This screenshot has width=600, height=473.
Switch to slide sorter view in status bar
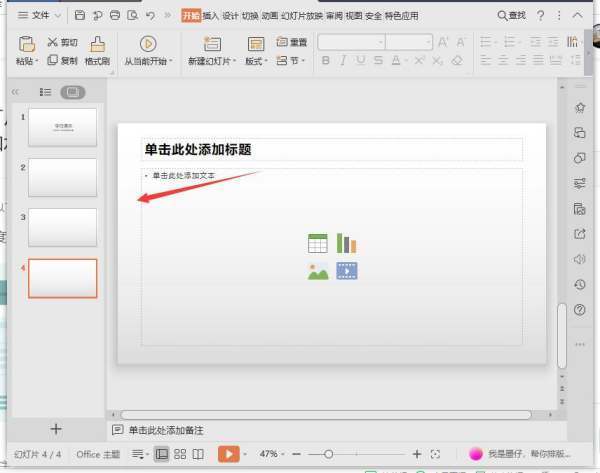[180, 454]
